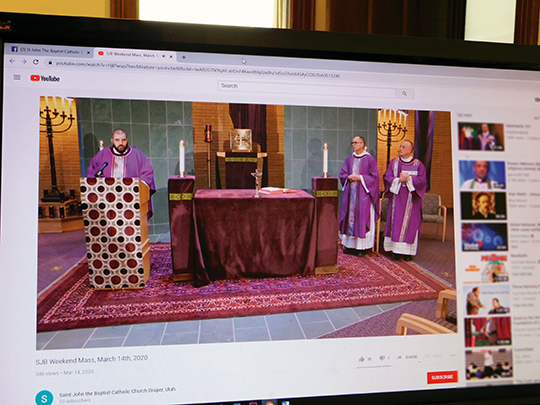Open suggested video of man on blue background

[482, 175]
